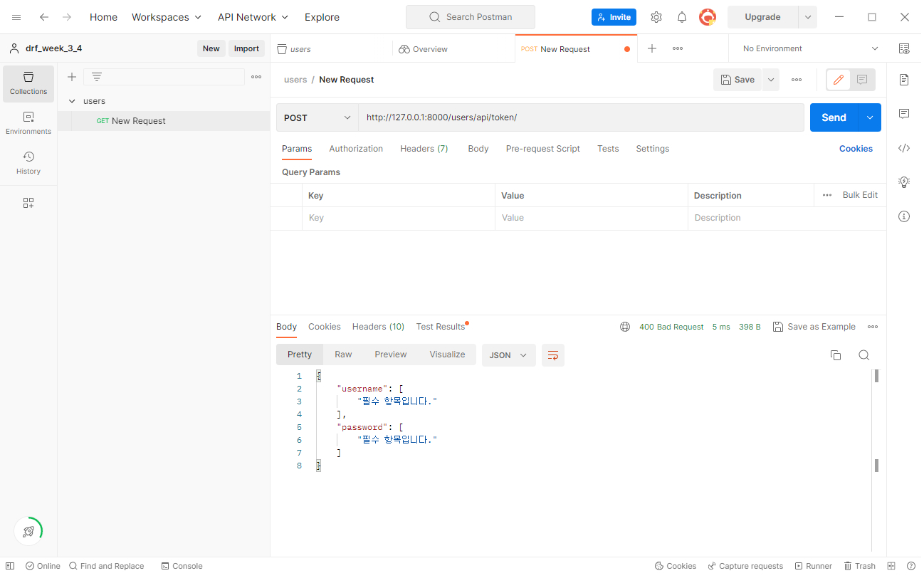Open the Comments right sidebar icon

[904, 114]
